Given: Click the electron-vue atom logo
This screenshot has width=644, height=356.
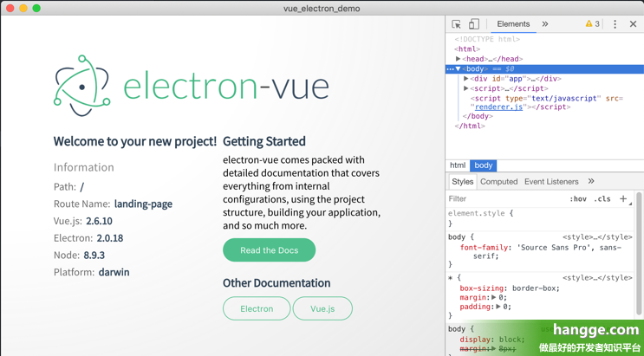Looking at the screenshot, I should click(81, 86).
